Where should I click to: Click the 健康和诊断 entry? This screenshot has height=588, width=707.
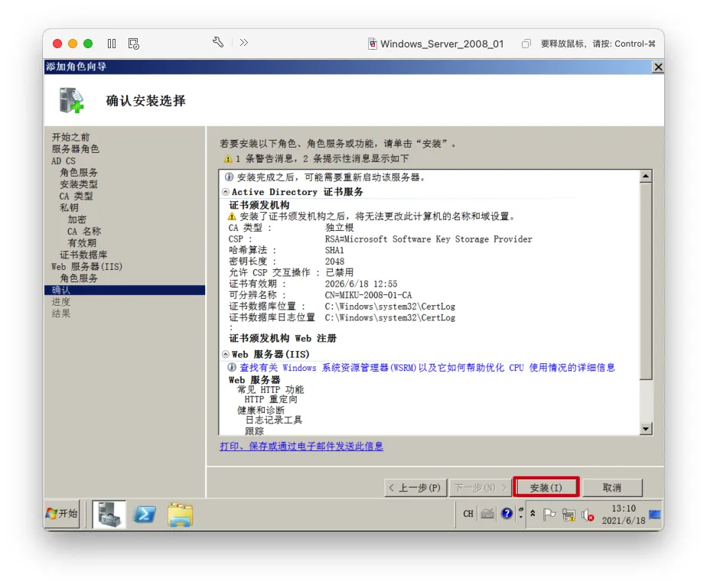(261, 410)
